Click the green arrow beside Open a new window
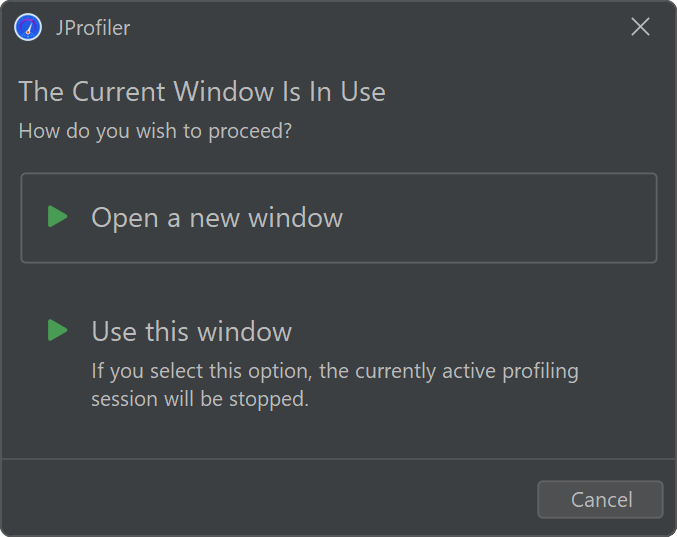 coord(58,216)
